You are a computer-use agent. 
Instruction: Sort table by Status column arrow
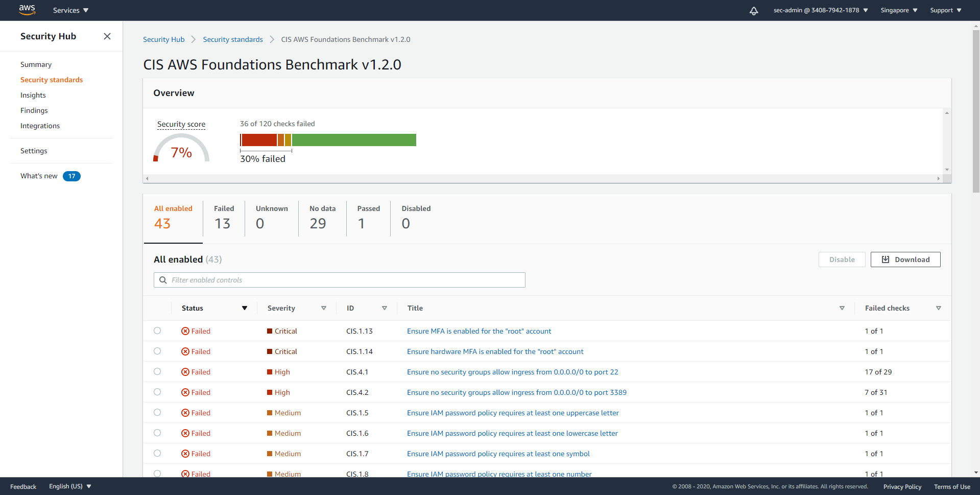(x=245, y=308)
